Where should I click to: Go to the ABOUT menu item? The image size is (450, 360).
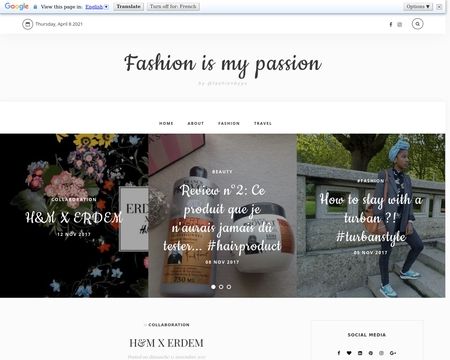(196, 123)
